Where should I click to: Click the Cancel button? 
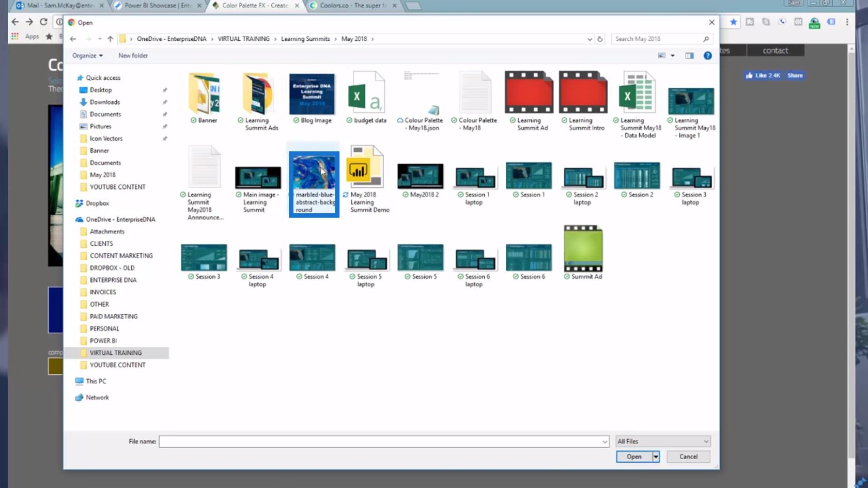pos(688,456)
